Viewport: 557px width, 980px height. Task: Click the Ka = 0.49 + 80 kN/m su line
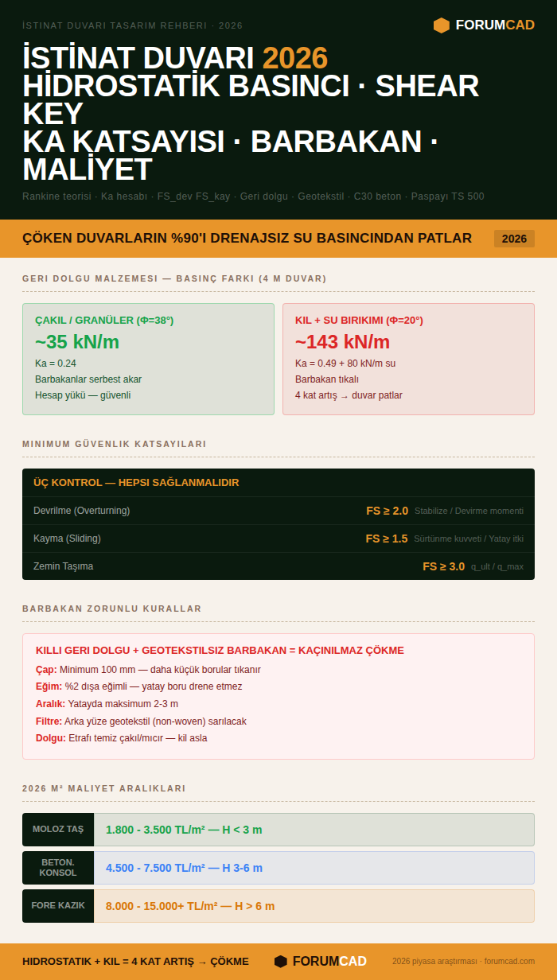345,364
